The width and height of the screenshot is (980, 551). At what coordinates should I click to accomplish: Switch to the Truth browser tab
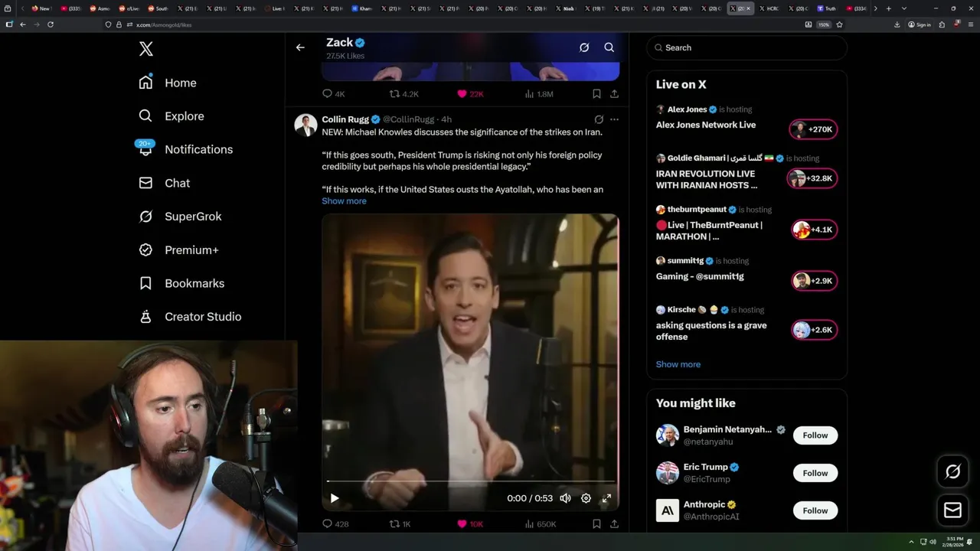(x=828, y=8)
